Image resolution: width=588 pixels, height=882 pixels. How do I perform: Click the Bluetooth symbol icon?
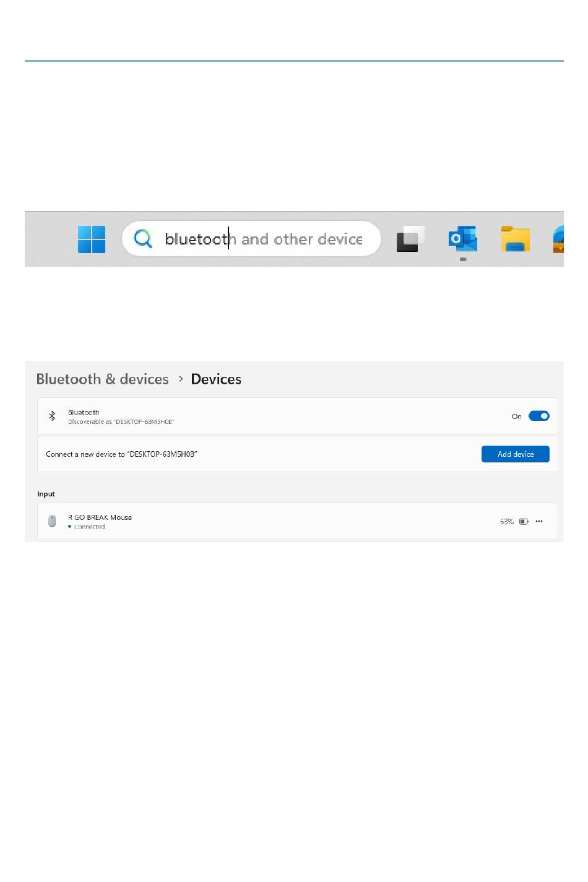pyautogui.click(x=52, y=416)
